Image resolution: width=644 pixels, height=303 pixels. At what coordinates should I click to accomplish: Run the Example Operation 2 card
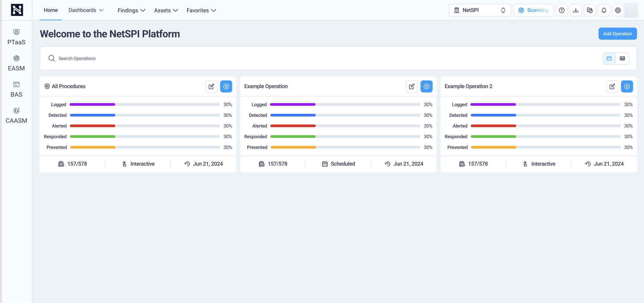coord(627,86)
